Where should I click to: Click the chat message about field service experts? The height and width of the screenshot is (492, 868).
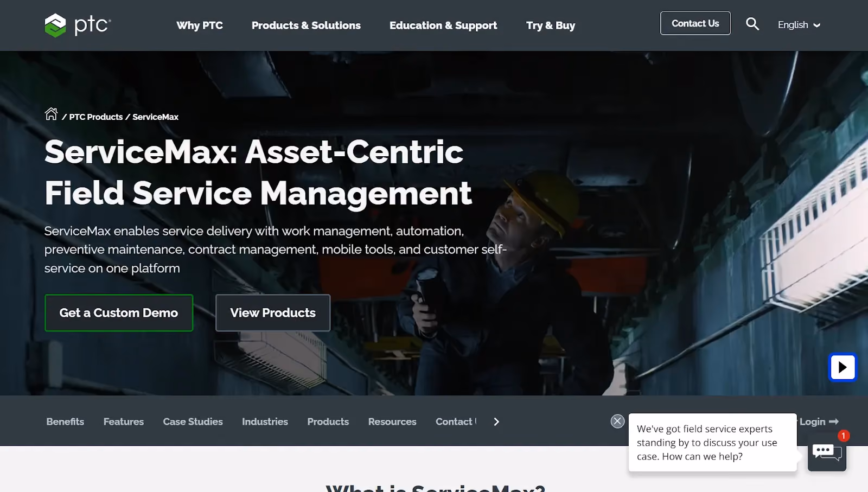click(713, 443)
